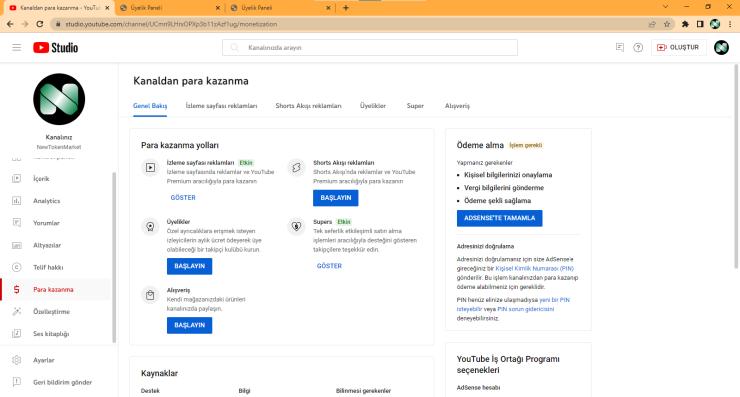Open the hamburger navigation menu
Image resolution: width=740 pixels, height=397 pixels.
pos(17,48)
